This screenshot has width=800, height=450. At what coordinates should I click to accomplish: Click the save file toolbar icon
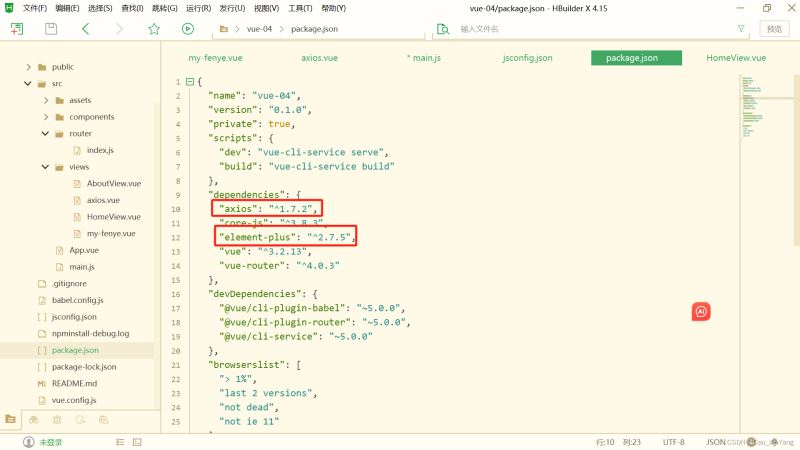[x=51, y=29]
